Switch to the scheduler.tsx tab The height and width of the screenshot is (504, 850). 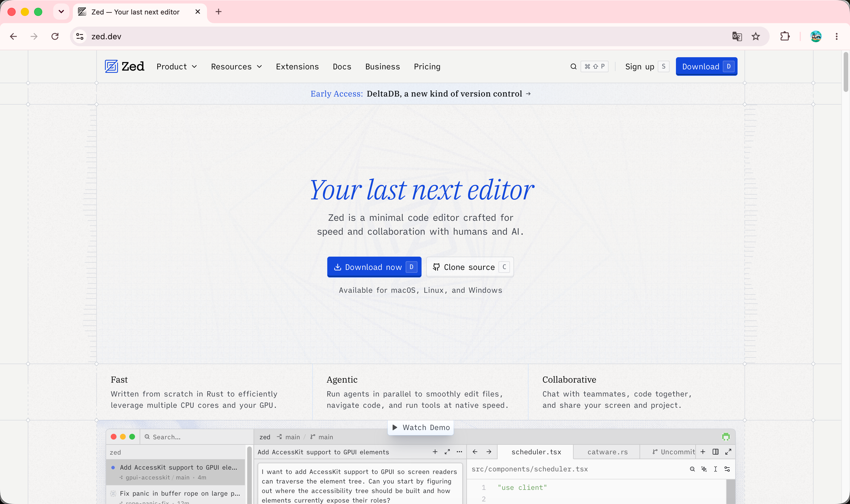click(x=536, y=452)
